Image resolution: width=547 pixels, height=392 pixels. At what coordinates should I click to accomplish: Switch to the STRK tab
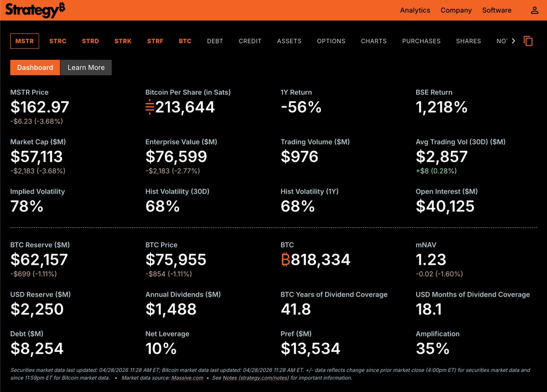pos(123,41)
